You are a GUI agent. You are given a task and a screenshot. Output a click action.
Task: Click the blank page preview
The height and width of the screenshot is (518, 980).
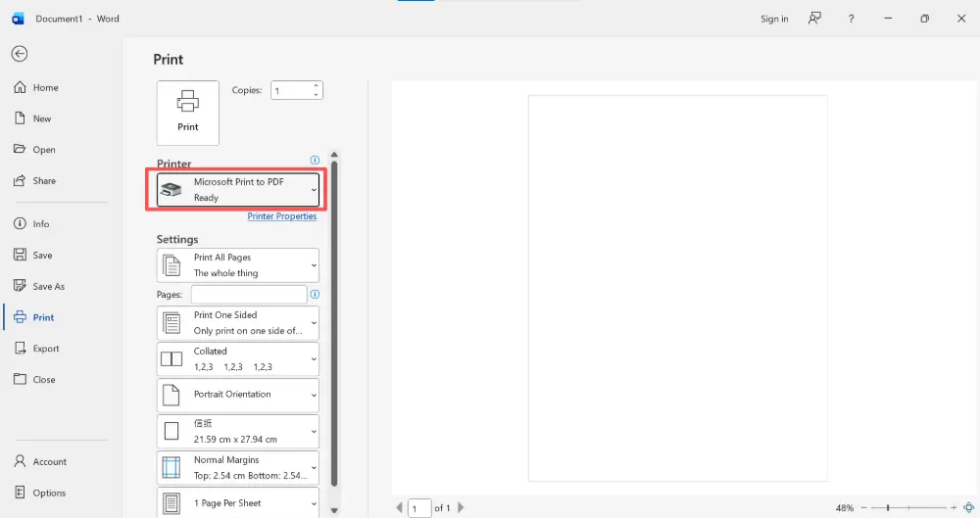[x=677, y=289]
